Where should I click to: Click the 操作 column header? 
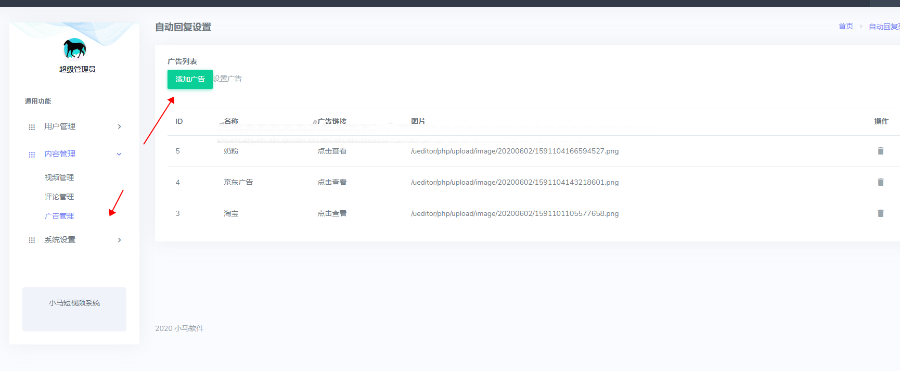click(x=881, y=121)
